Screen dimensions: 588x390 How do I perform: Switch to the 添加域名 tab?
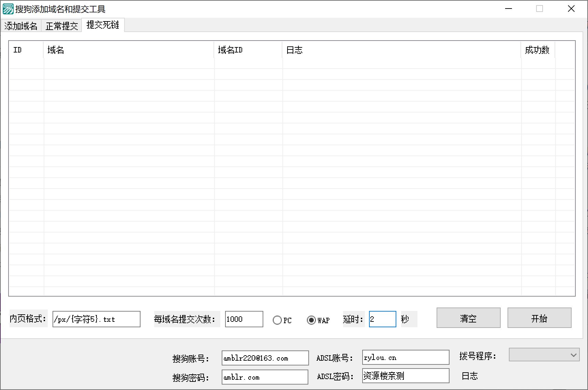(21, 26)
